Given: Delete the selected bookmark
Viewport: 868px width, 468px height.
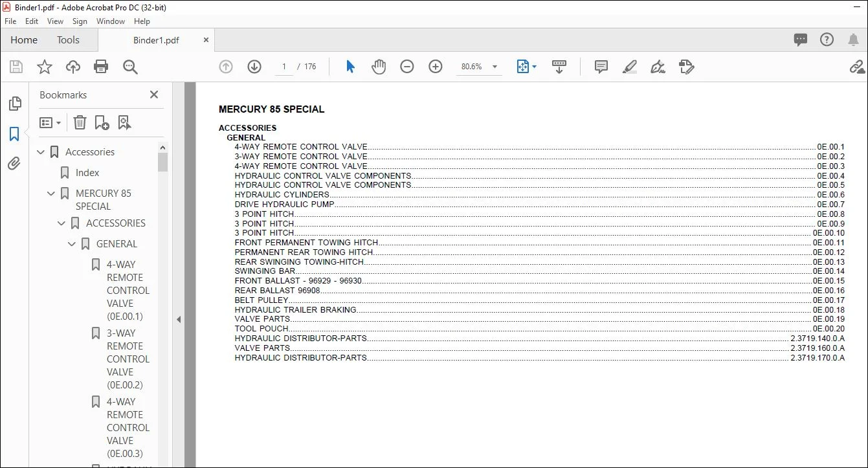Looking at the screenshot, I should coord(80,122).
